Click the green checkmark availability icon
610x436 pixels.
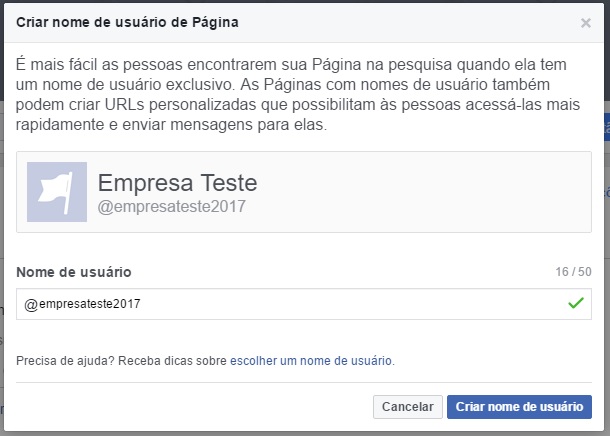[x=574, y=303]
